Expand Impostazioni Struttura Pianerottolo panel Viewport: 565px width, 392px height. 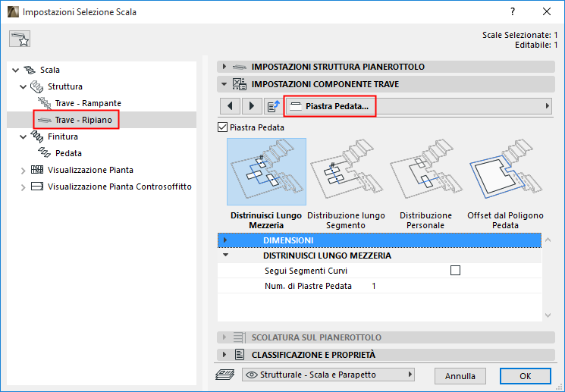point(224,67)
